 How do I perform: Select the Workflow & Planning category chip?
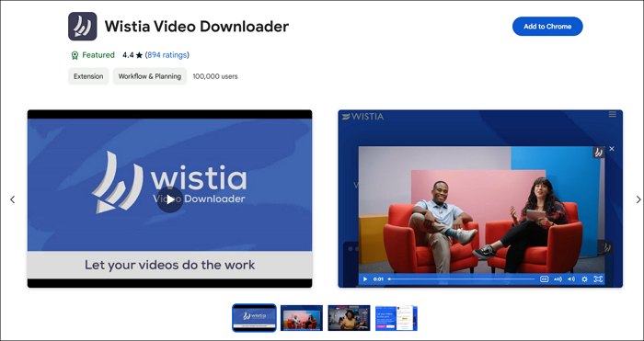click(x=149, y=76)
